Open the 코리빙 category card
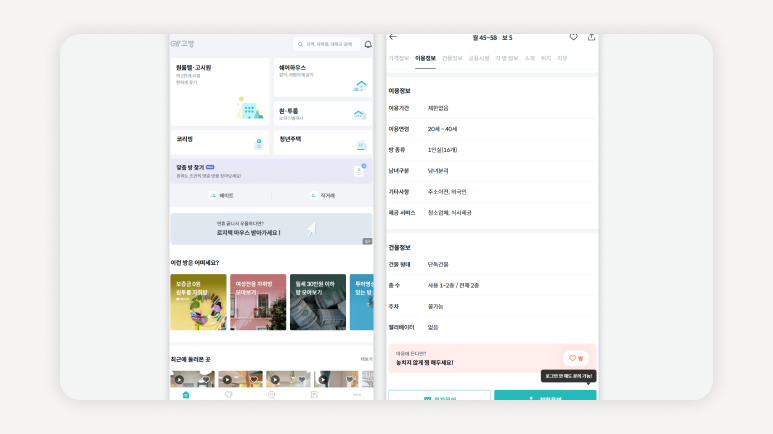Image resolution: width=773 pixels, height=434 pixels. (x=220, y=142)
